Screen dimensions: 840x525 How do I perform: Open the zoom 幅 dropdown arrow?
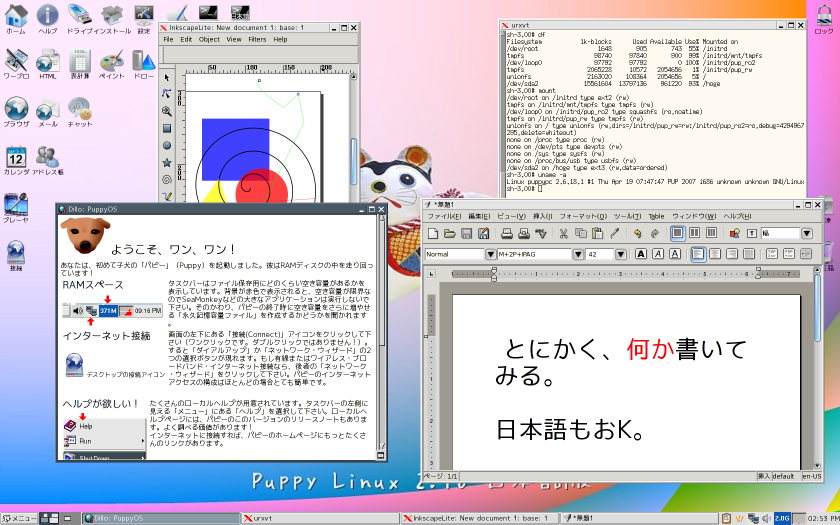(x=807, y=233)
